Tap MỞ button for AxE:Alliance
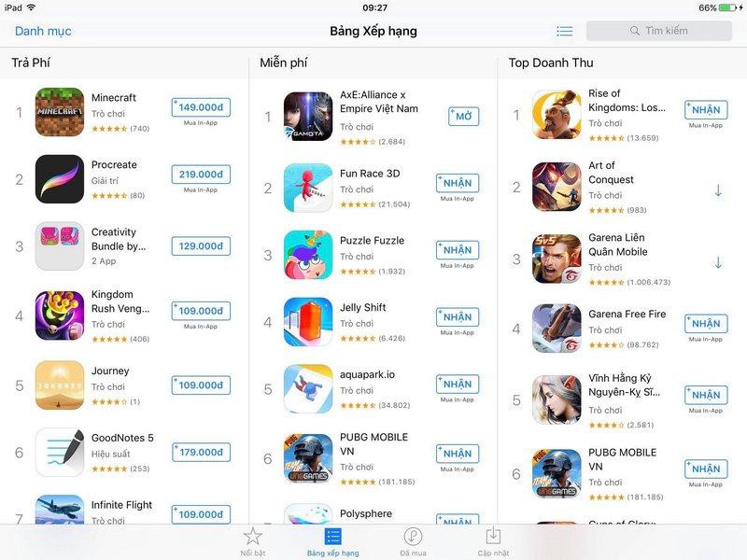The width and height of the screenshot is (747, 560). tap(463, 116)
